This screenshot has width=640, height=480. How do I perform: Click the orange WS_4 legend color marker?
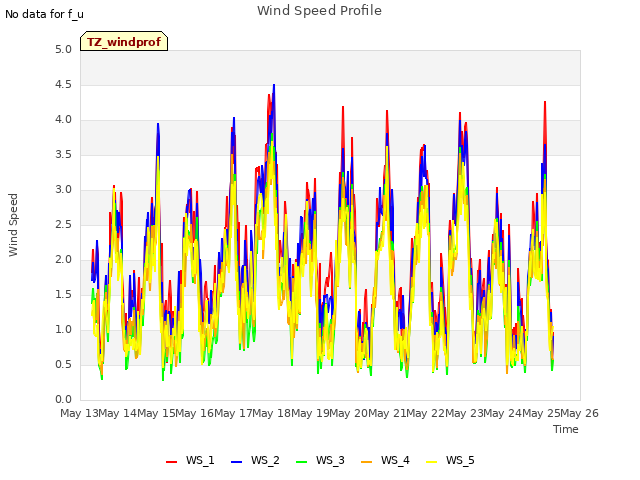pos(367,462)
